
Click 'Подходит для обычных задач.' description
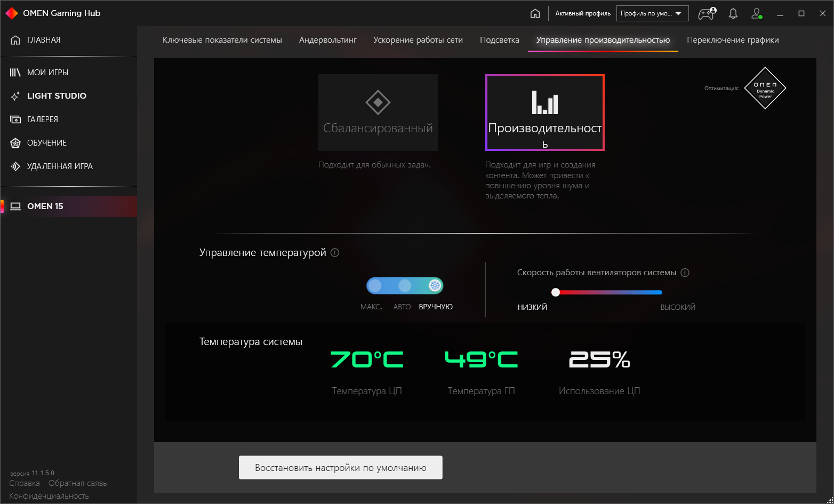click(x=374, y=165)
